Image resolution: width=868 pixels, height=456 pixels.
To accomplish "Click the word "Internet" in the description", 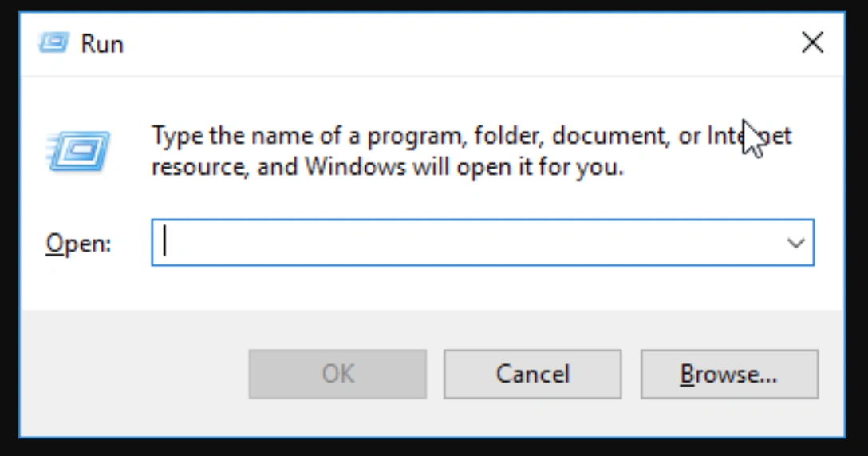I will 749,136.
